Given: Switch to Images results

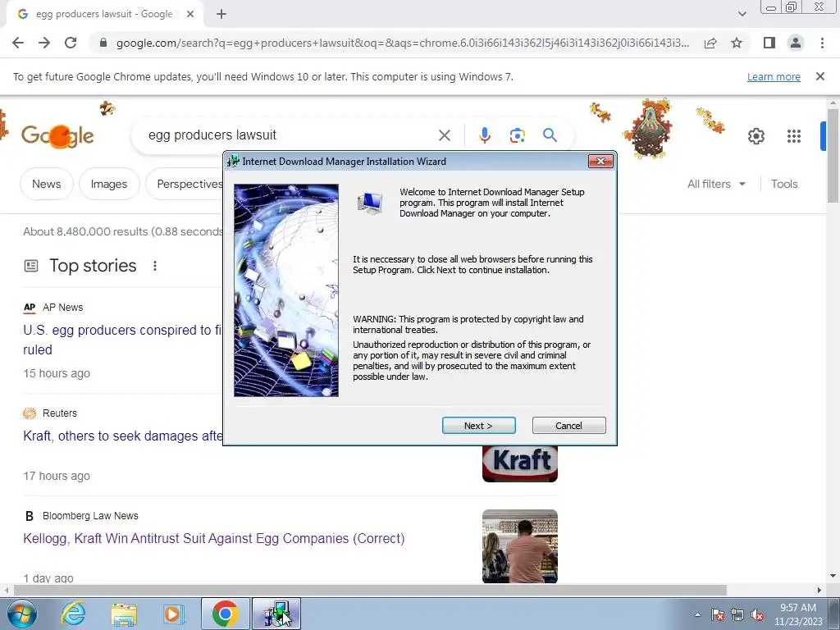Looking at the screenshot, I should 109,184.
